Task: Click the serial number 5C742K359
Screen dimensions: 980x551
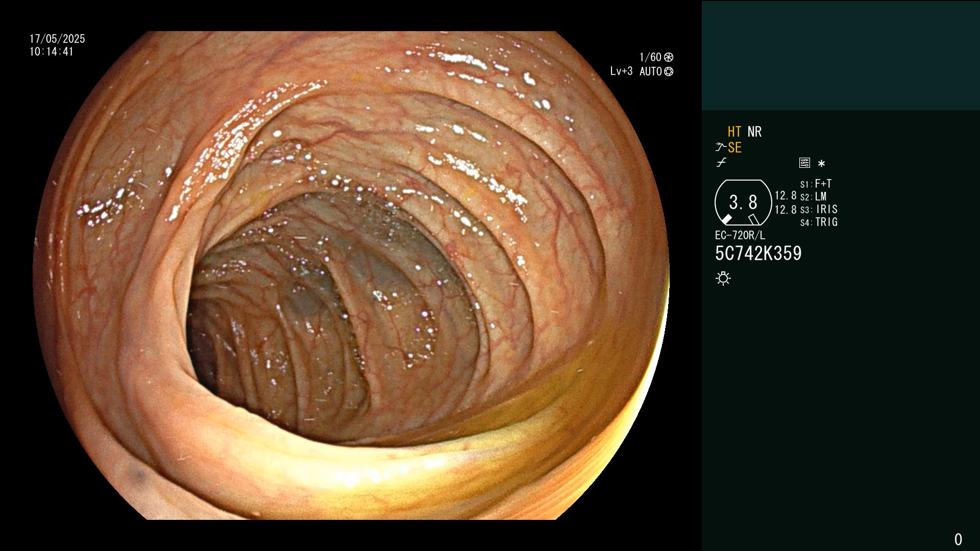Action: click(758, 254)
